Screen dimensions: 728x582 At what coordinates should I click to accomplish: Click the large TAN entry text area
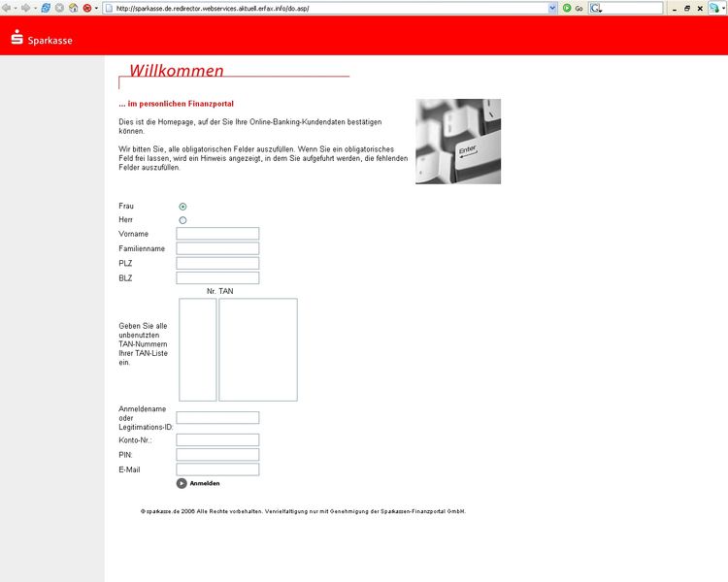click(x=258, y=349)
